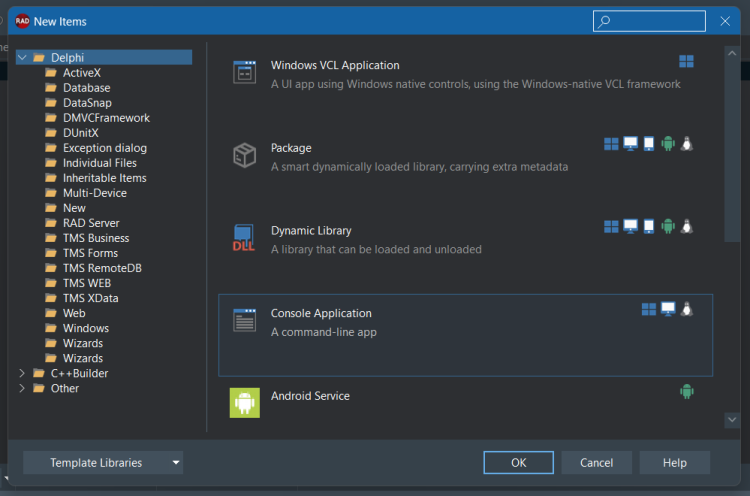The height and width of the screenshot is (496, 750).
Task: Expand the C++Builder tree node
Action: click(22, 373)
